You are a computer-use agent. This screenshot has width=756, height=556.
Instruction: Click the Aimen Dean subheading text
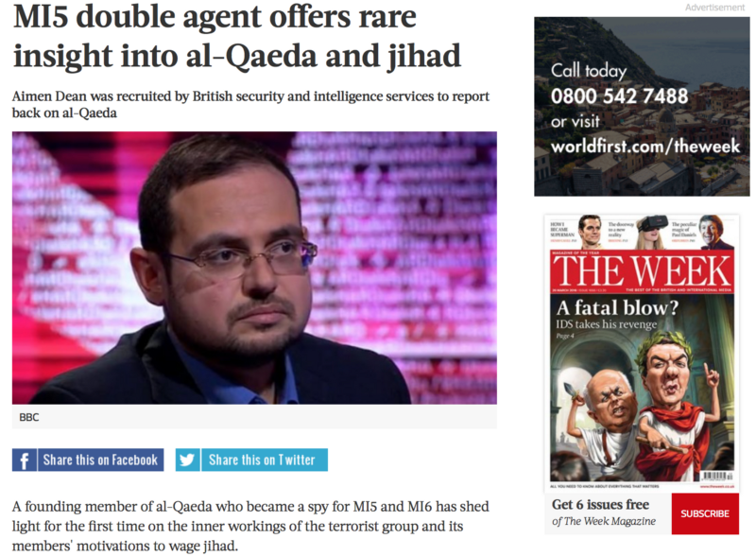[250, 104]
